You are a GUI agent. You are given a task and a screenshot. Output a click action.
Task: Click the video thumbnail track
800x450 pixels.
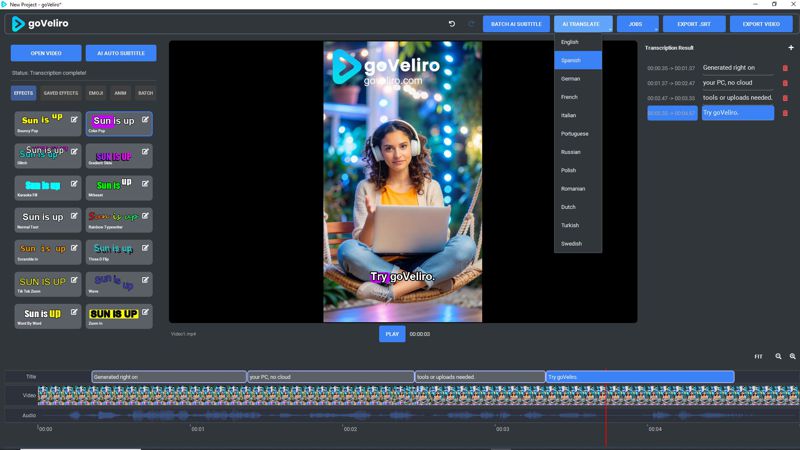418,395
